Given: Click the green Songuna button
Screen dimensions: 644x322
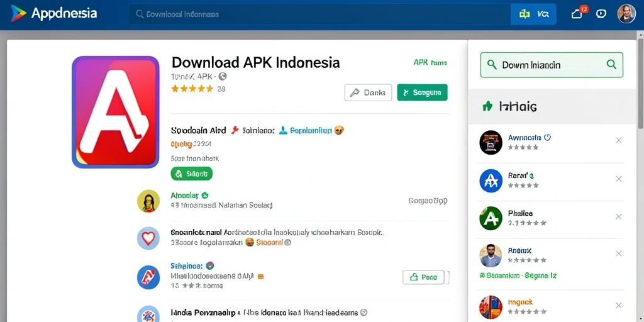Looking at the screenshot, I should [422, 92].
